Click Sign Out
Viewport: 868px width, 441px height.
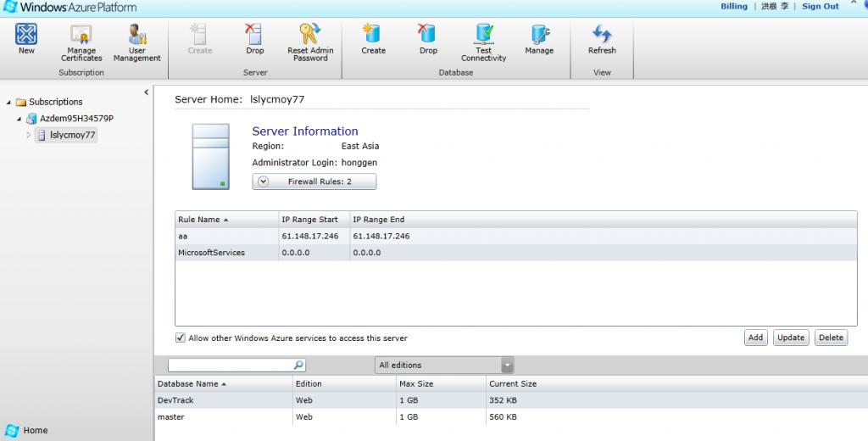tap(821, 6)
